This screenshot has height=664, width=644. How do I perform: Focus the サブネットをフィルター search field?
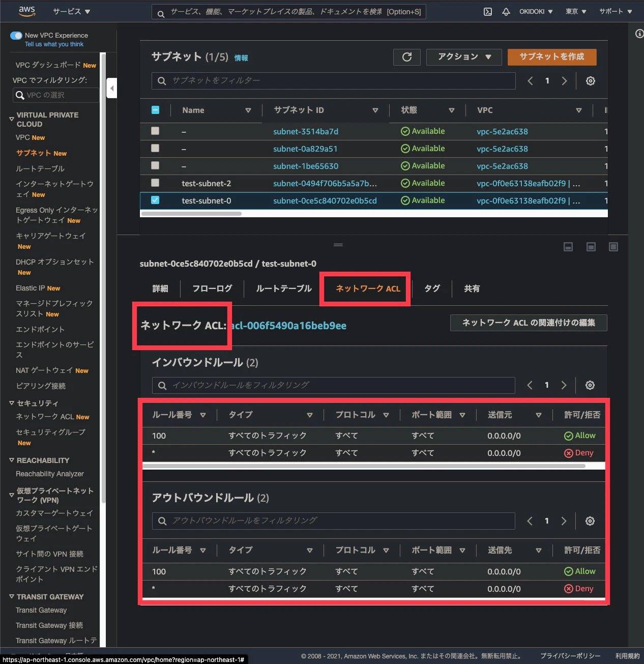coord(334,81)
